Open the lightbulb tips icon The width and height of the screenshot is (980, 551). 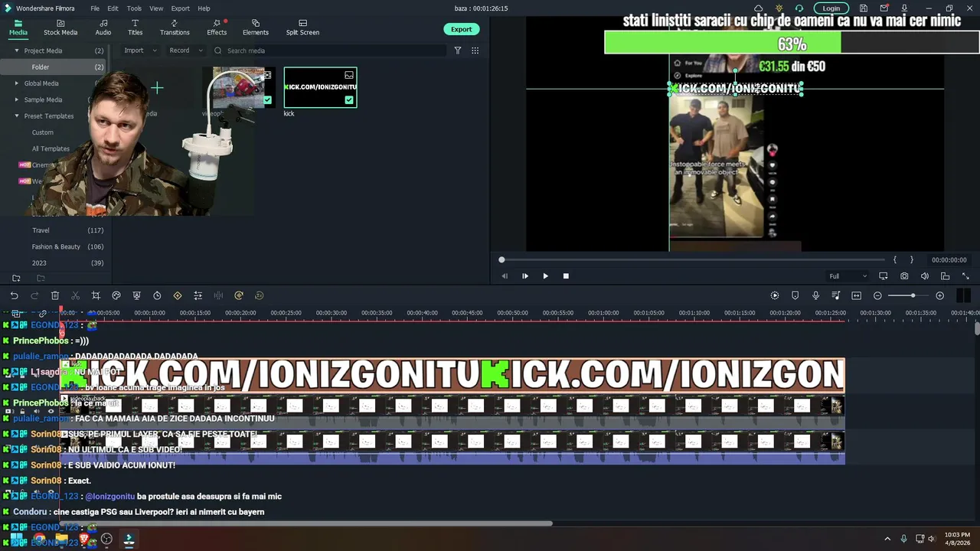pyautogui.click(x=779, y=8)
